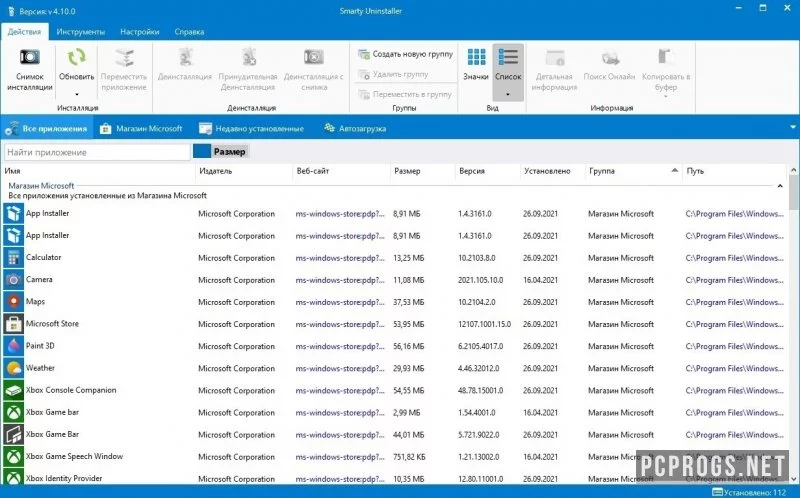Viewport: 800px width, 498px height.
Task: Sort by the Веб-сайт column header
Action: pos(341,171)
